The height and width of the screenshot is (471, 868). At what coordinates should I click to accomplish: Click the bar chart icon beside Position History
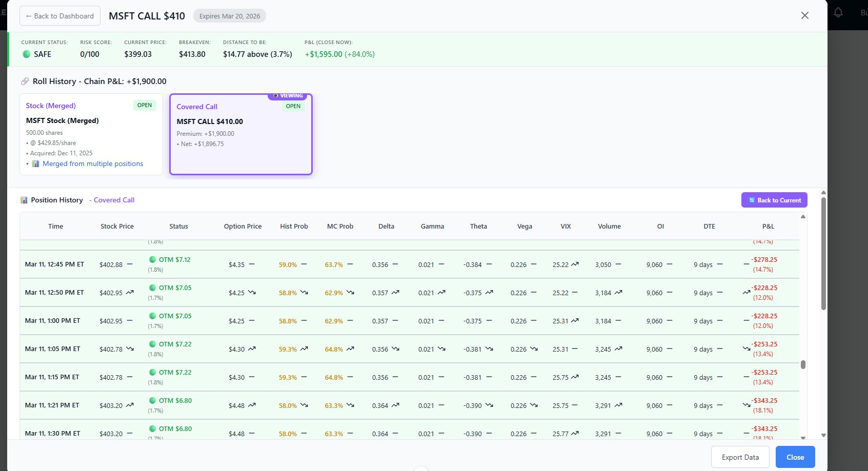click(24, 200)
